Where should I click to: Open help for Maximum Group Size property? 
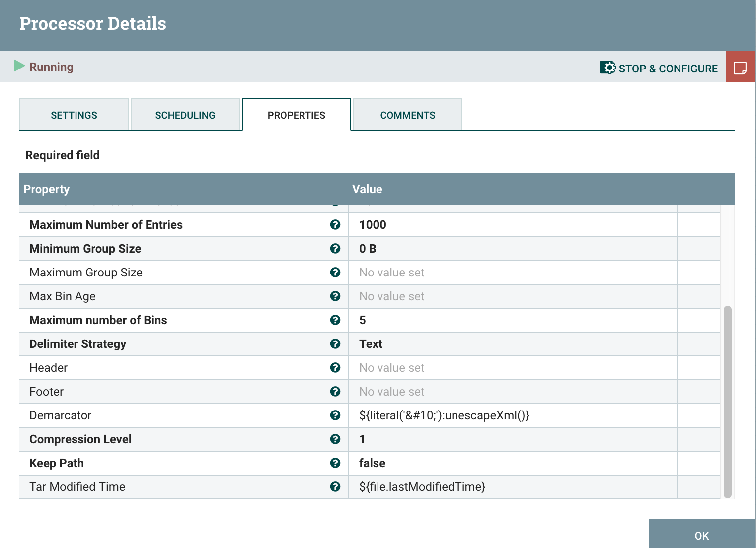[x=335, y=273]
